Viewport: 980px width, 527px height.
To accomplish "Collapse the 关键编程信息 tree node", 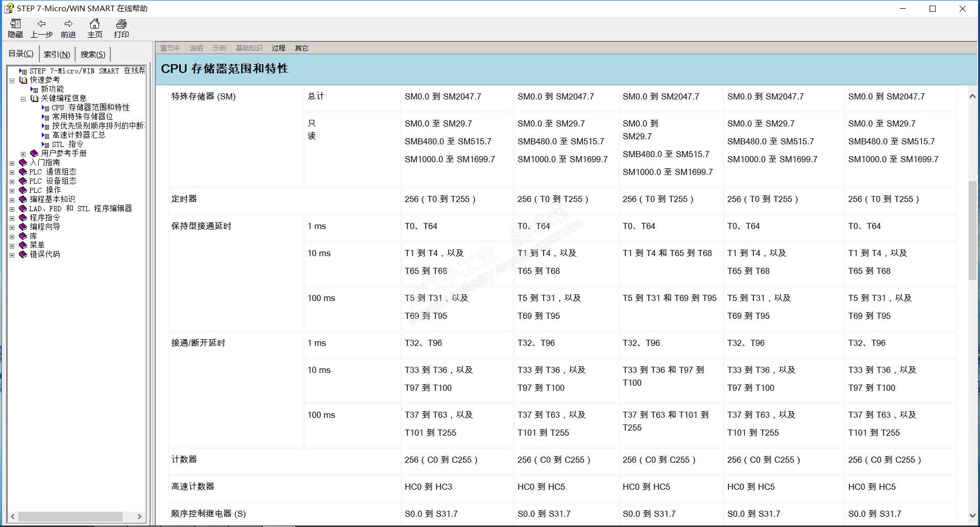I will (23, 99).
